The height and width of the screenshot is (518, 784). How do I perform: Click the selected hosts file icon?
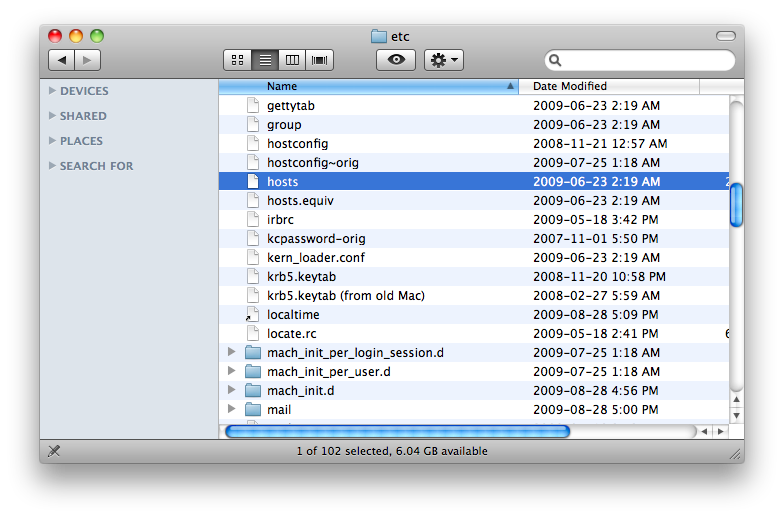point(253,182)
